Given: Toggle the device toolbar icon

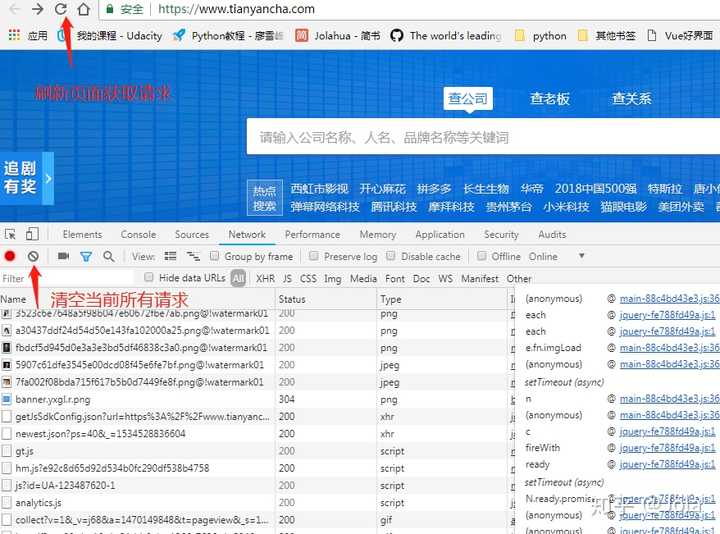Looking at the screenshot, I should tap(32, 234).
